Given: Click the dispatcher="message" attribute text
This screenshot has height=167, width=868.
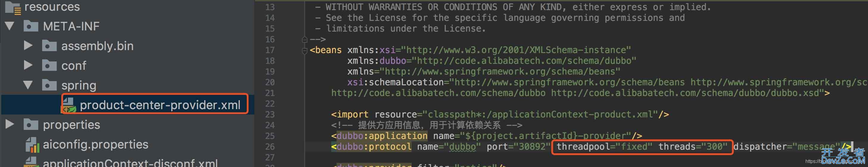Looking at the screenshot, I should [x=787, y=147].
